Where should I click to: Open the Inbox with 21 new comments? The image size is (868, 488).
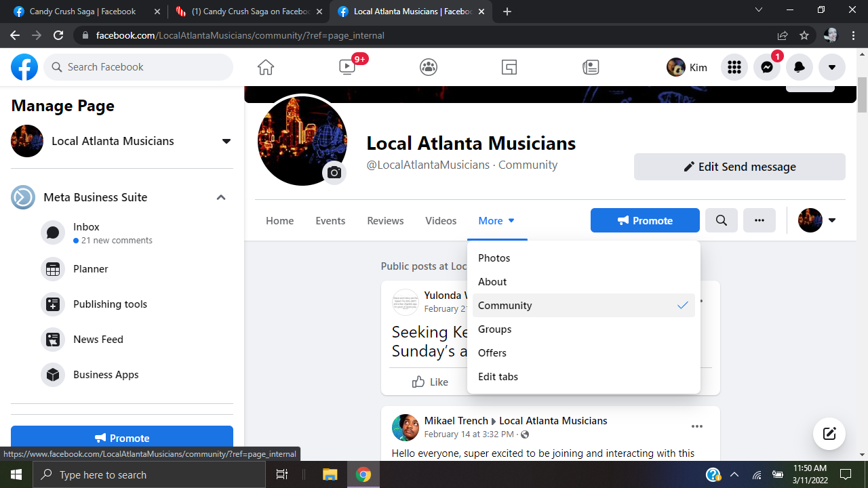pyautogui.click(x=136, y=233)
